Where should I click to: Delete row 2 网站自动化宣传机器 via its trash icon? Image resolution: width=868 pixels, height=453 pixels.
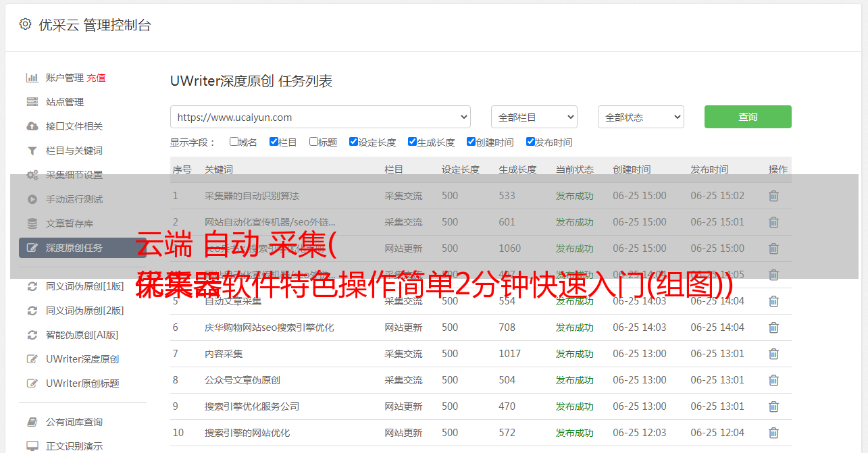click(773, 222)
